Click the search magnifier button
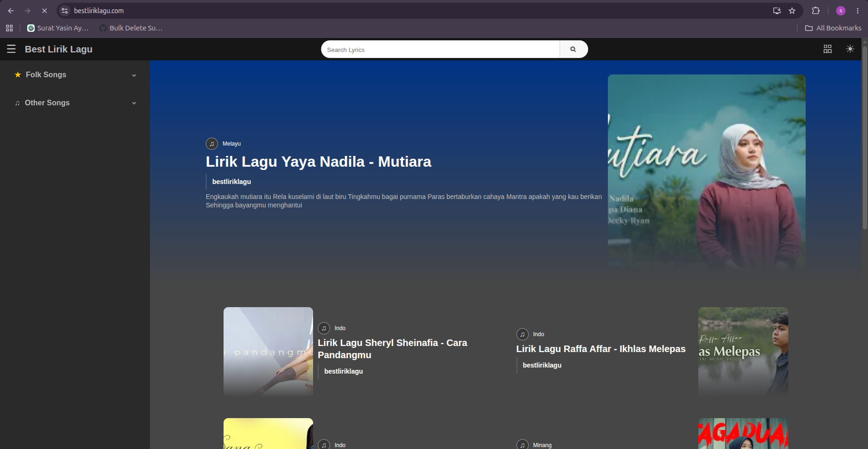Viewport: 868px width, 449px height. [x=573, y=49]
